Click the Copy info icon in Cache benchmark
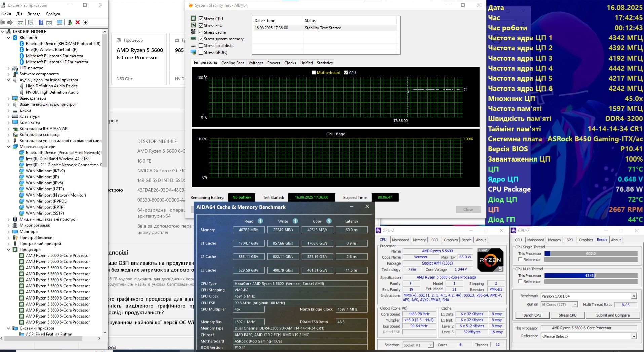644x352 pixels. (329, 221)
